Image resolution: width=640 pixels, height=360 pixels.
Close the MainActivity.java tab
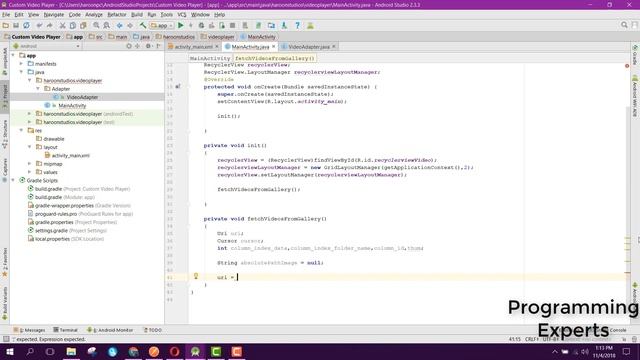click(274, 47)
